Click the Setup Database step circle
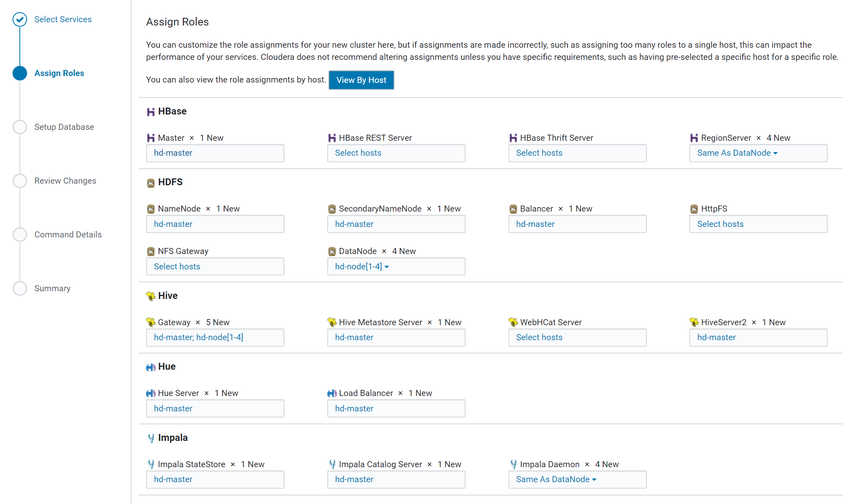Image resolution: width=843 pixels, height=504 pixels. click(x=19, y=127)
